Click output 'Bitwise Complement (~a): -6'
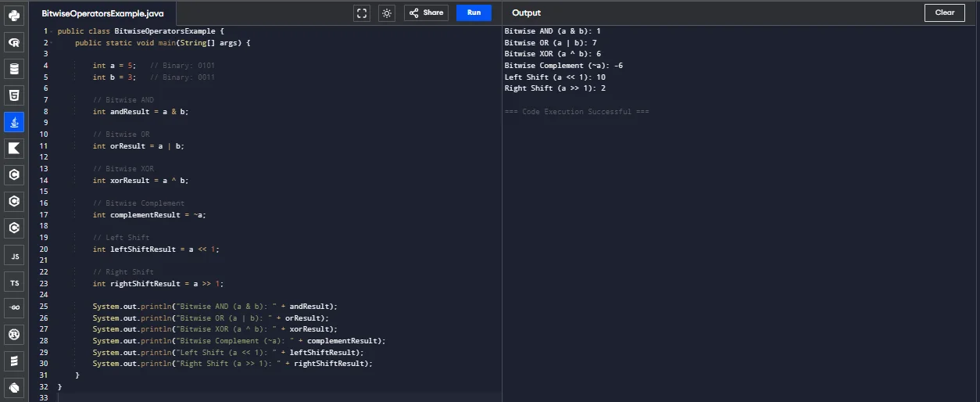 coord(563,66)
